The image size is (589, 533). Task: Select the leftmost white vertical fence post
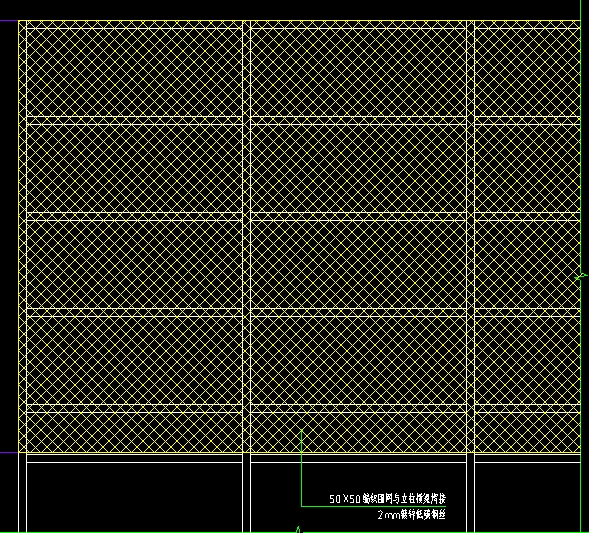tap(22, 276)
